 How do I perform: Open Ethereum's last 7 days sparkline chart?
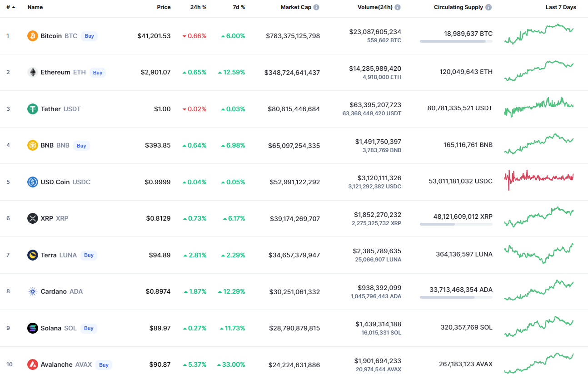pos(538,70)
